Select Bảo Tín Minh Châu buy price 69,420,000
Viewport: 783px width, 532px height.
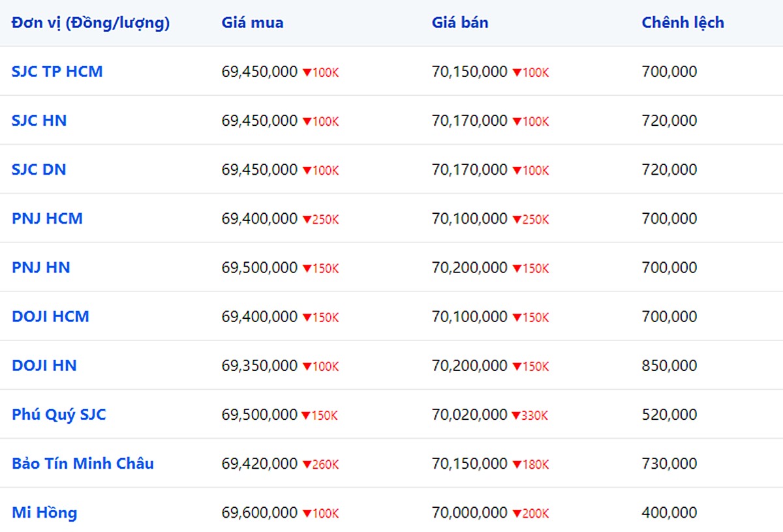click(260, 464)
